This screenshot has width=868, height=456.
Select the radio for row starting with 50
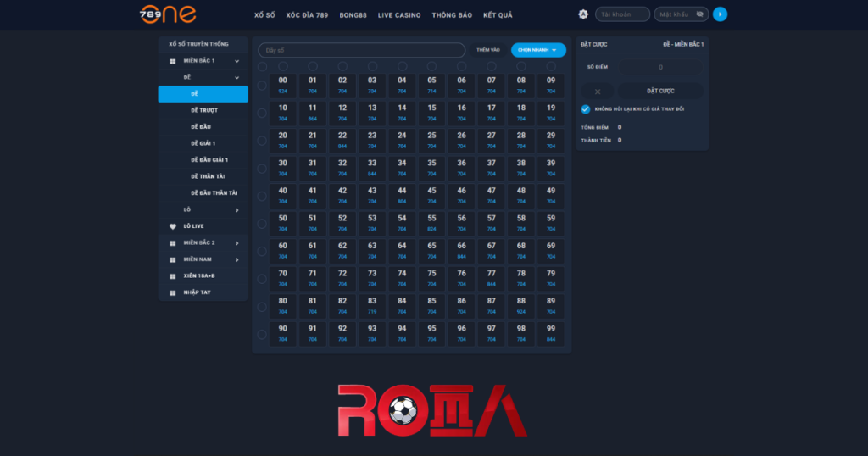[262, 224]
